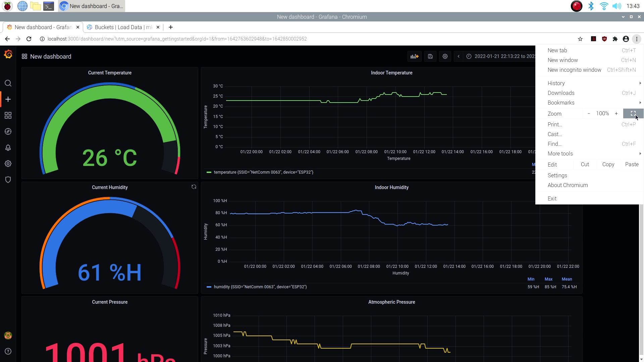Toggle temperature series in legend

(x=263, y=172)
